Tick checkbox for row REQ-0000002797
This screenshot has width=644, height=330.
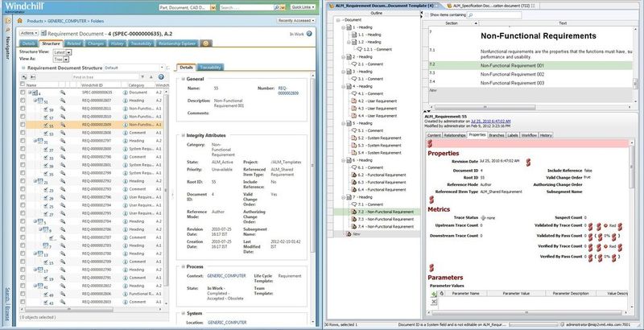pyautogui.click(x=23, y=140)
